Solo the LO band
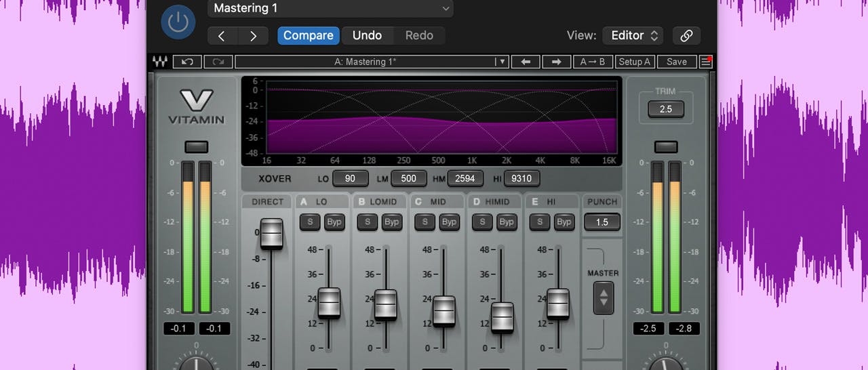868x370 pixels. point(310,222)
